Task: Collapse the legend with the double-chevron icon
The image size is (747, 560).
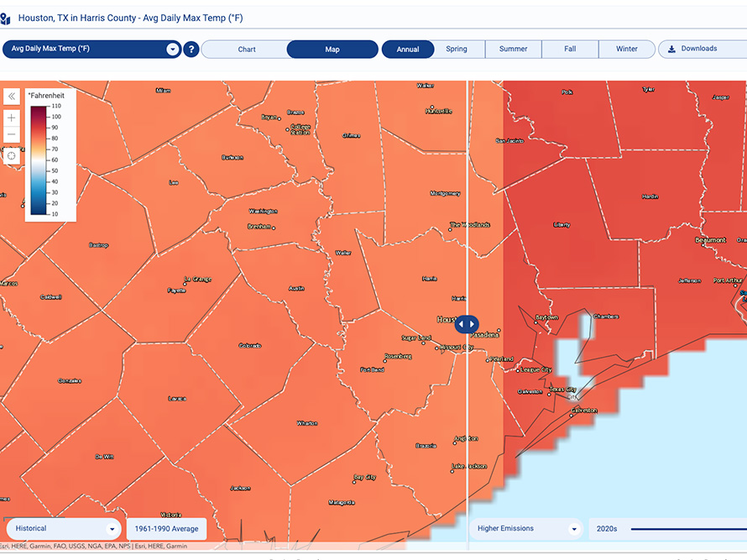Action: (12, 97)
